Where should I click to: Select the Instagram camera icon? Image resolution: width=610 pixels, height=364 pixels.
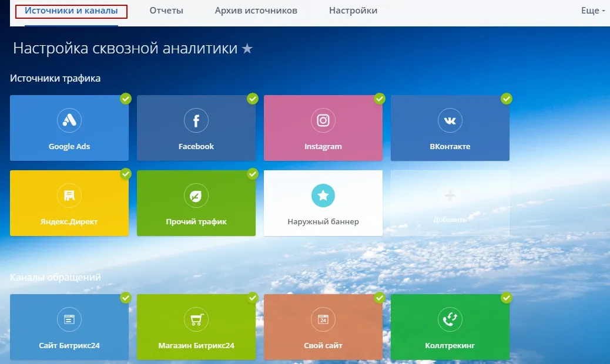323,120
